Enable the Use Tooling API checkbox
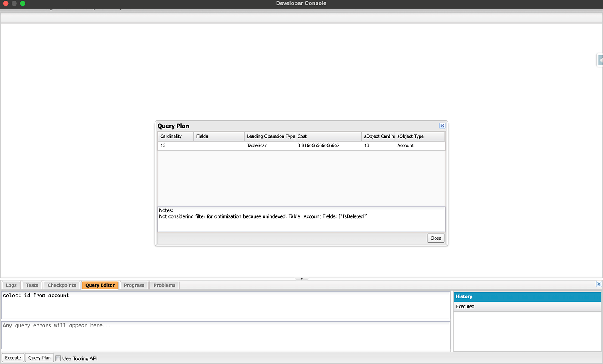This screenshot has width=603, height=364. [x=58, y=358]
